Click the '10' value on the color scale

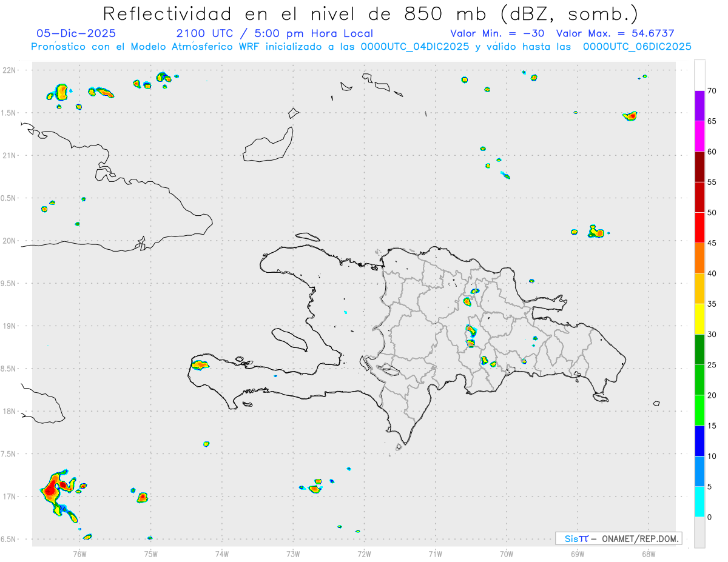pos(712,457)
